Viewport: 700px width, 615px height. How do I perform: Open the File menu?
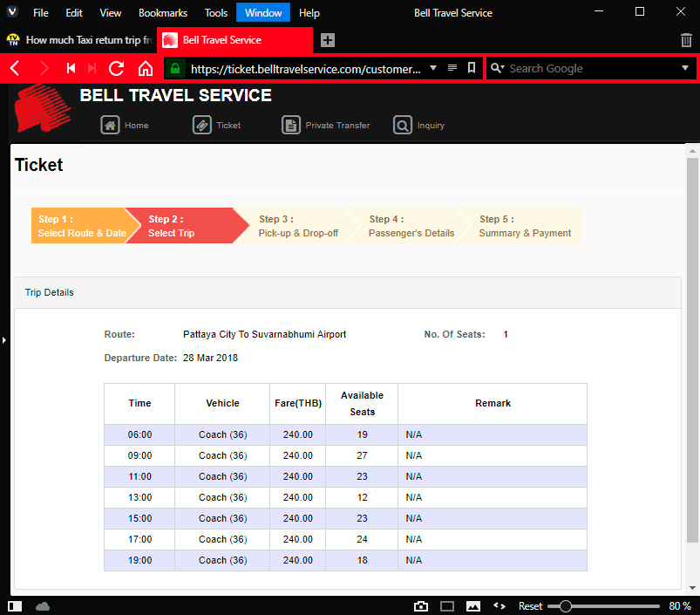point(41,13)
